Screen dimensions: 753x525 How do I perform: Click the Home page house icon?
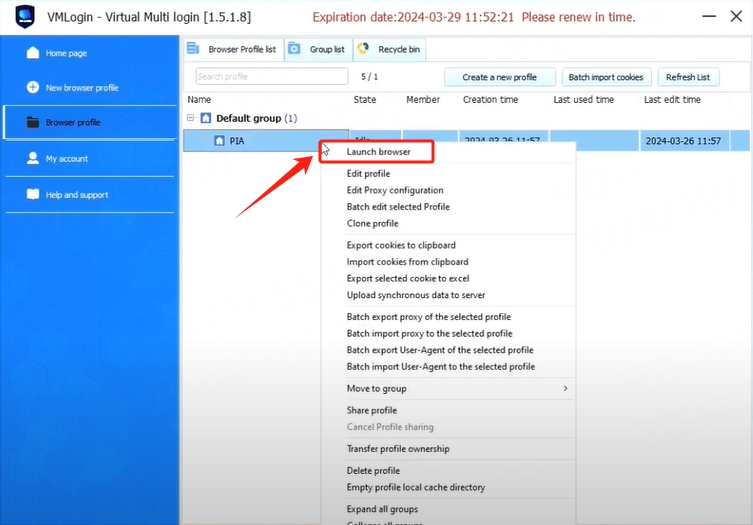click(33, 53)
